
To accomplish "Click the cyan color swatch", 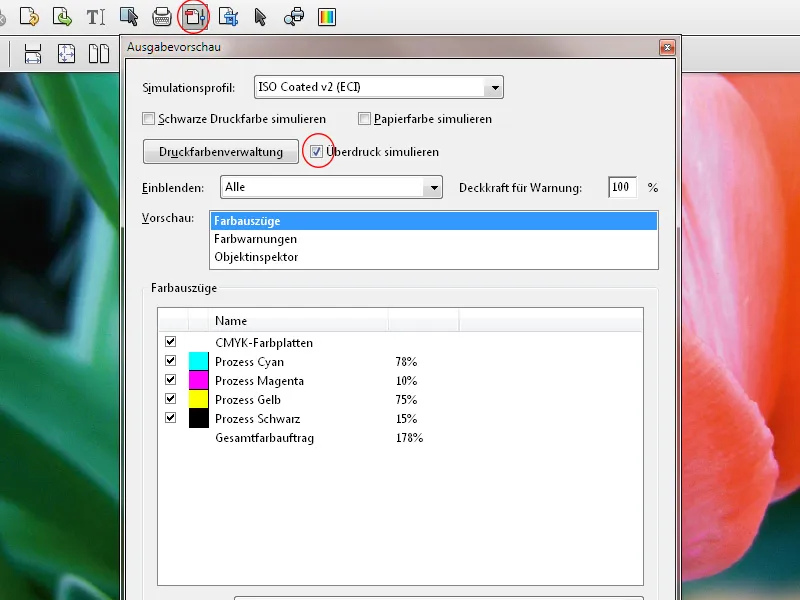I will (x=198, y=361).
